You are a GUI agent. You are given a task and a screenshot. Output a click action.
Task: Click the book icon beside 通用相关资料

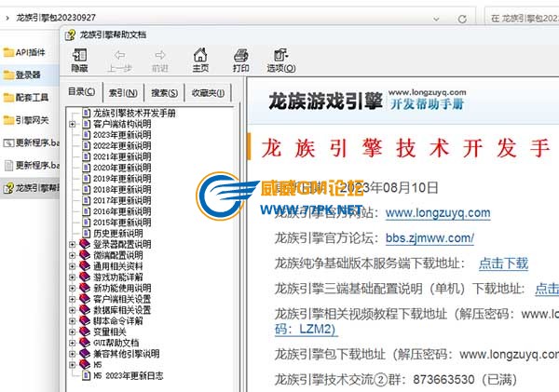coord(85,266)
